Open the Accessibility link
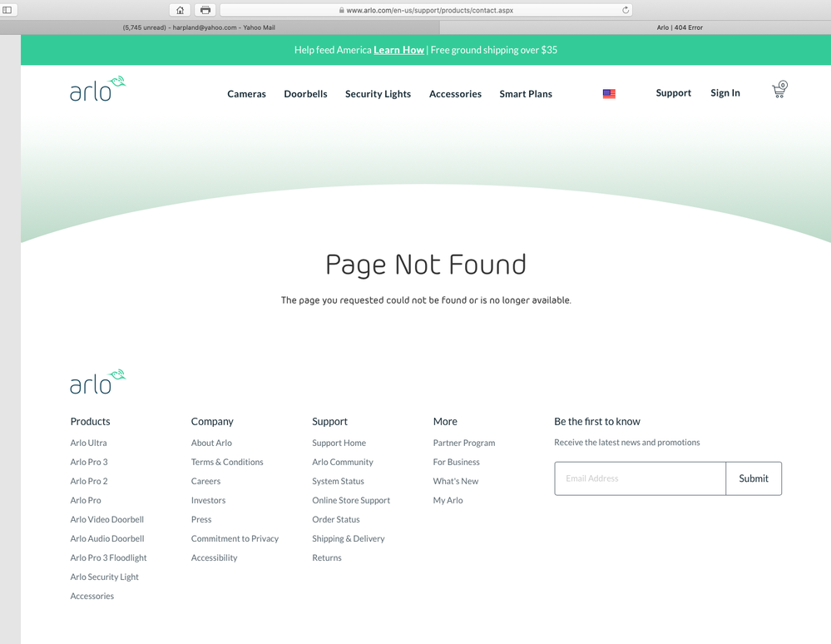This screenshot has height=644, width=831. coord(214,557)
